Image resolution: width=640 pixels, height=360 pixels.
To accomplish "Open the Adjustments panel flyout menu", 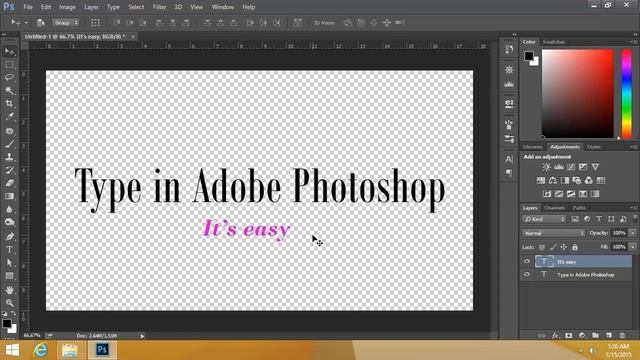I will (x=634, y=147).
